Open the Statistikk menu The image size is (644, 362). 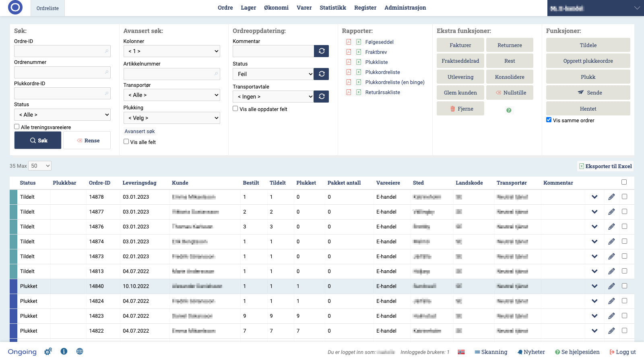click(x=333, y=8)
